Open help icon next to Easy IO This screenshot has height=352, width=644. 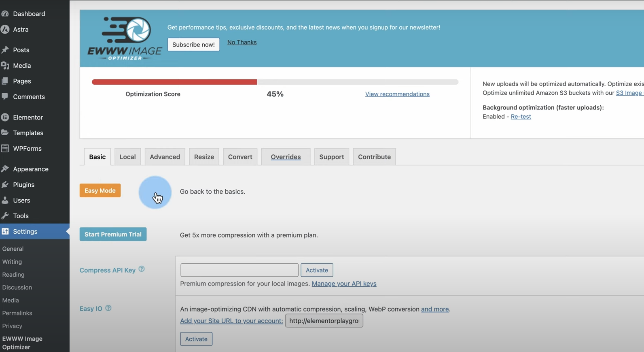tap(108, 308)
